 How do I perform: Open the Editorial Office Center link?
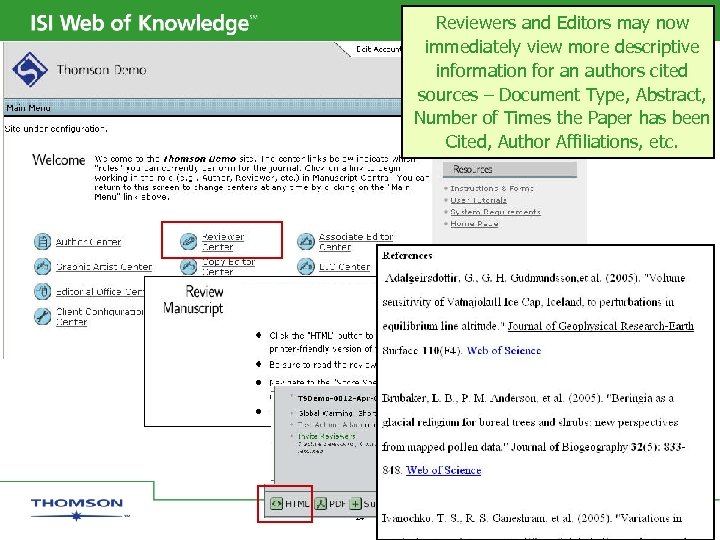click(100, 292)
